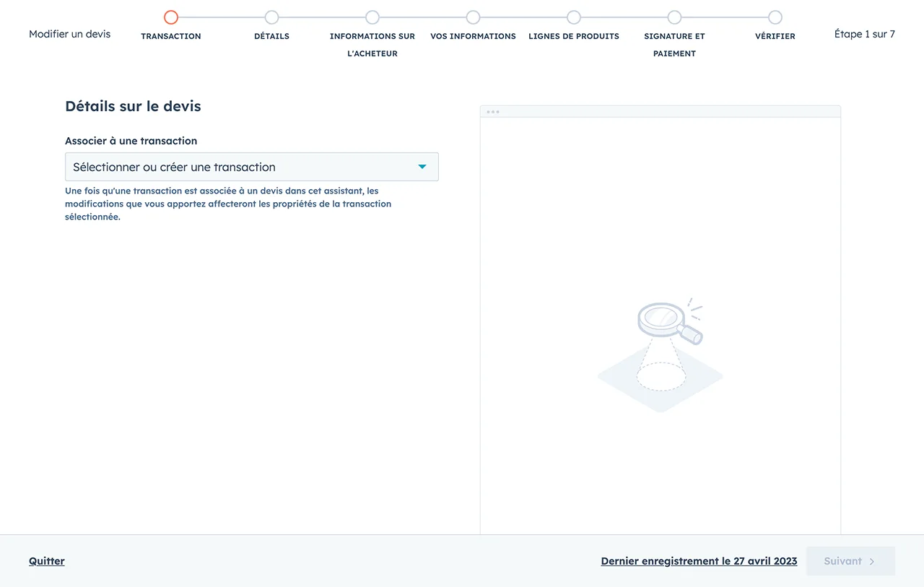Image resolution: width=924 pixels, height=587 pixels.
Task: Click the 'Associer à une transaction' label
Action: tap(131, 141)
